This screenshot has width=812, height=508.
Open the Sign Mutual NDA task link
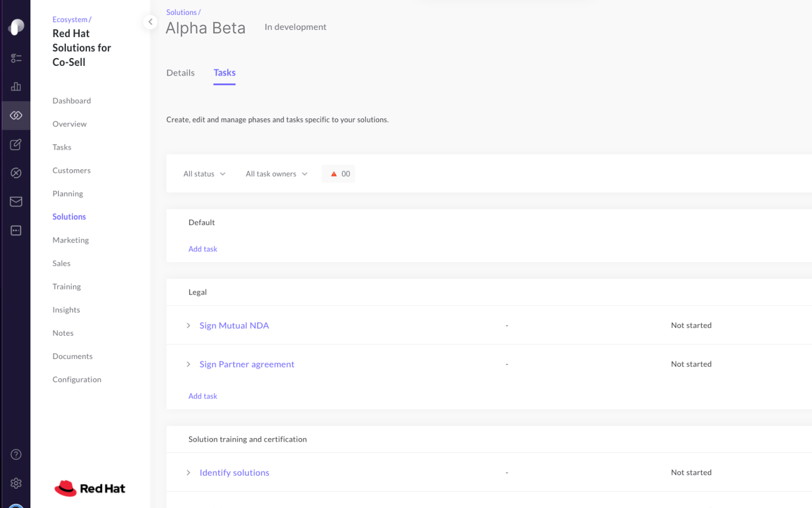coord(234,325)
